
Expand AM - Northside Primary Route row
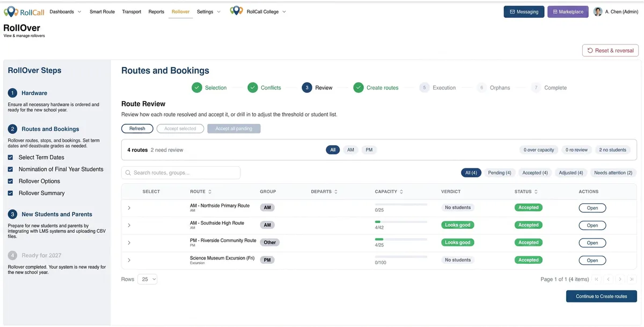pos(129,208)
